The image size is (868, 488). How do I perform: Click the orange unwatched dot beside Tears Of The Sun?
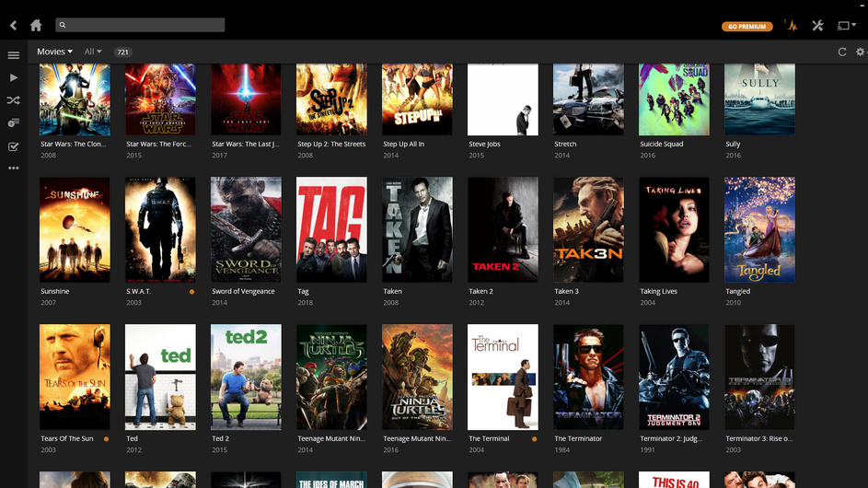(x=106, y=438)
